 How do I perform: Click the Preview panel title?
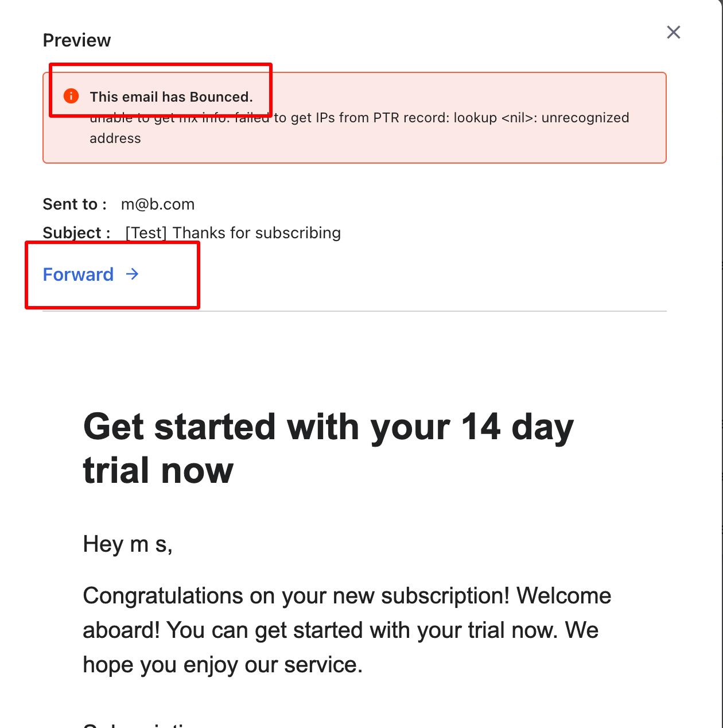77,40
